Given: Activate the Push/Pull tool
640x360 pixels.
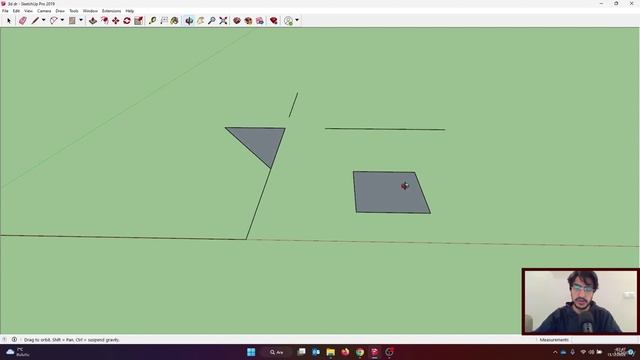Looking at the screenshot, I should (93, 20).
